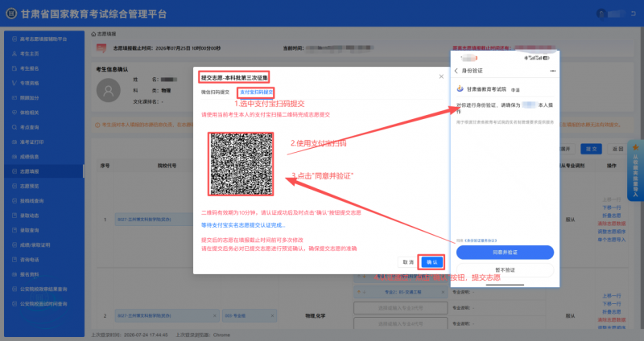Click the Alipay QR code image
The height and width of the screenshot is (341, 644).
[241, 164]
